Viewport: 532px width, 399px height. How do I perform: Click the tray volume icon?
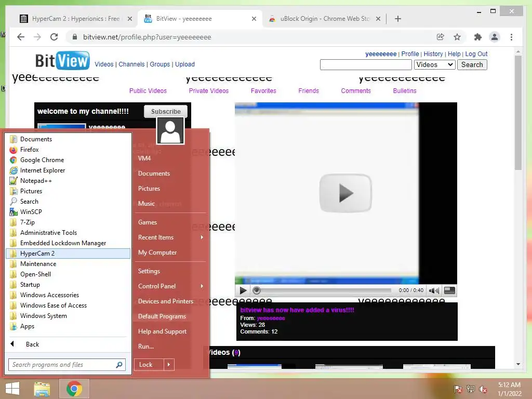tap(483, 389)
